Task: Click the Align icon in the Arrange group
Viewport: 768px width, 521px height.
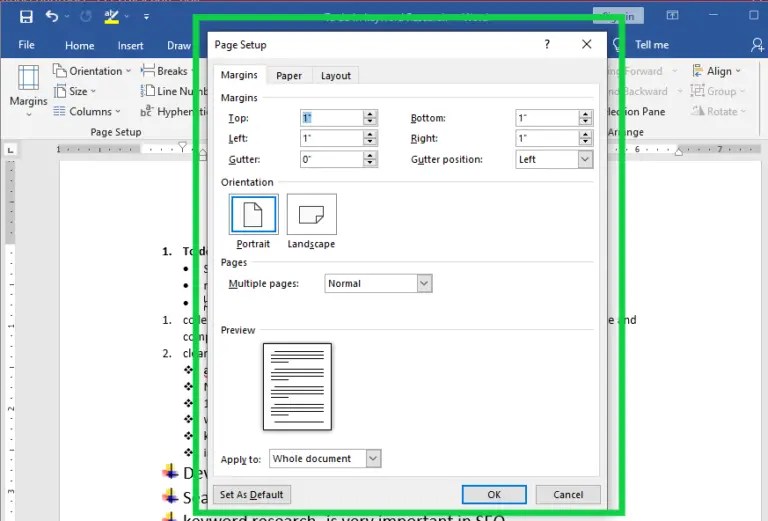Action: 697,71
